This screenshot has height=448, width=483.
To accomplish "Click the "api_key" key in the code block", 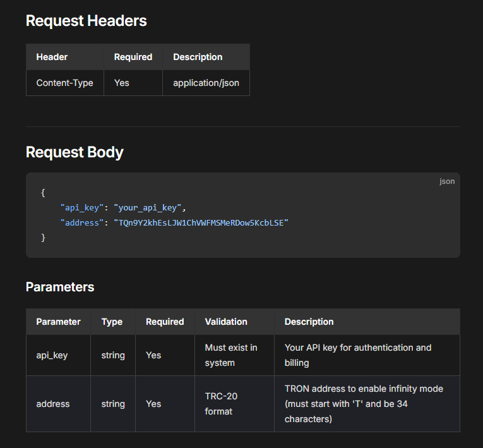I will (80, 207).
